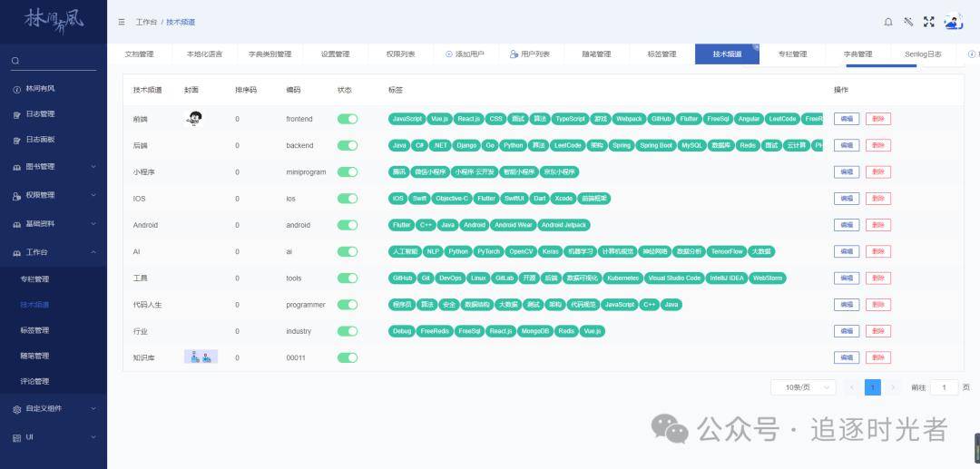980x469 pixels.
Task: Toggle status switch for 后端
Action: click(x=348, y=145)
